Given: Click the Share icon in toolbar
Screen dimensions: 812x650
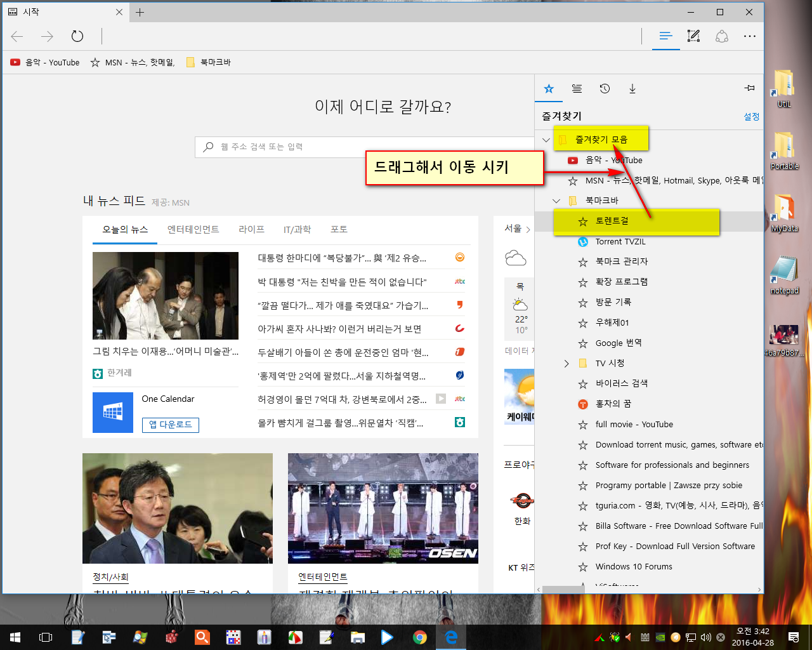Looking at the screenshot, I should [x=722, y=36].
